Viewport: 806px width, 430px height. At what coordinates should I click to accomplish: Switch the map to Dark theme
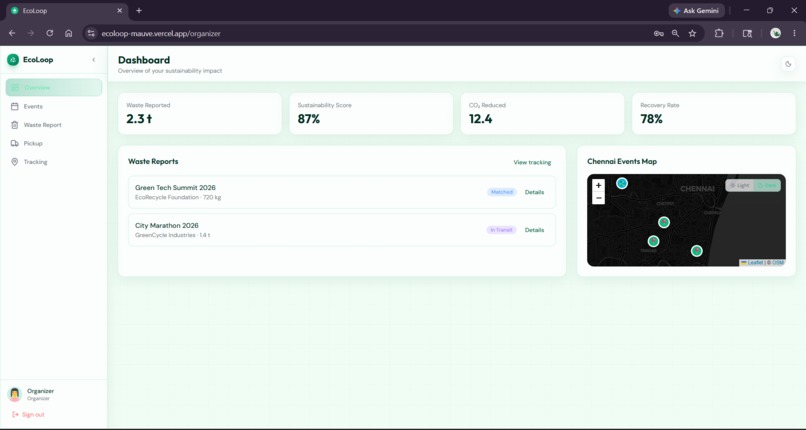[767, 185]
